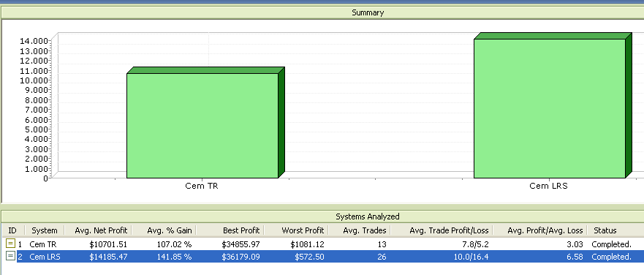Click the 3.03 profit/loss ratio cell
This screenshot has height=275, width=644.
tap(575, 244)
